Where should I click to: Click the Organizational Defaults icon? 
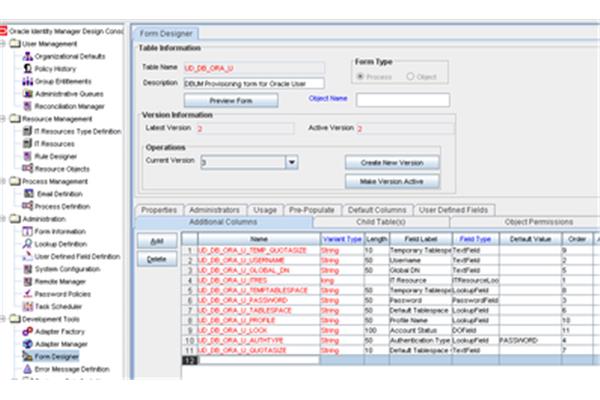tap(28, 56)
